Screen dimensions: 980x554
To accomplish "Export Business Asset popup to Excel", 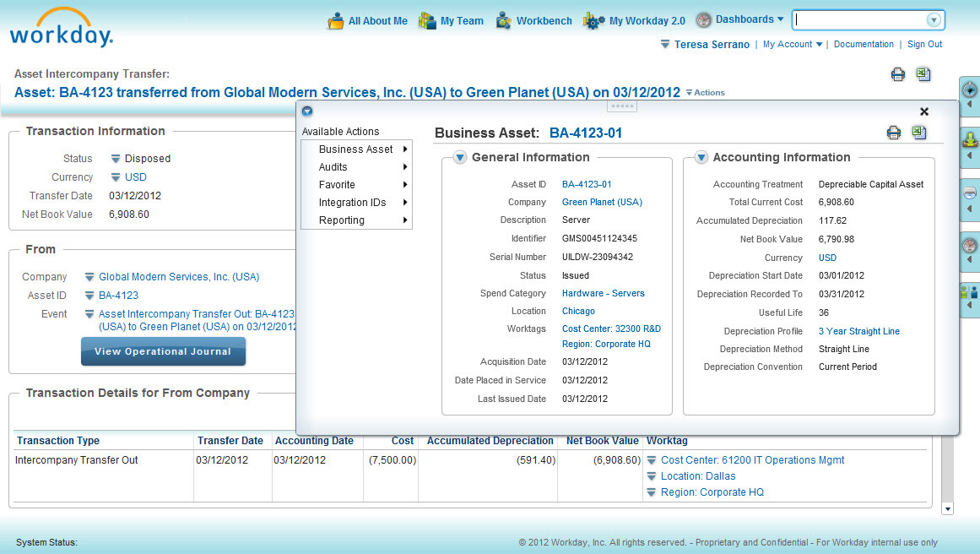I will pos(919,132).
